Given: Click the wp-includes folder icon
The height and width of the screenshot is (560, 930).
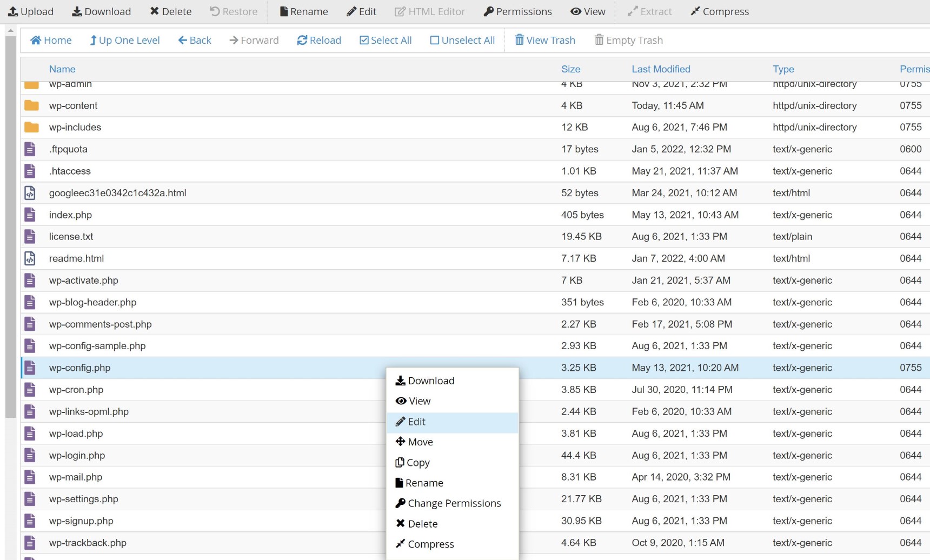Looking at the screenshot, I should coord(31,127).
